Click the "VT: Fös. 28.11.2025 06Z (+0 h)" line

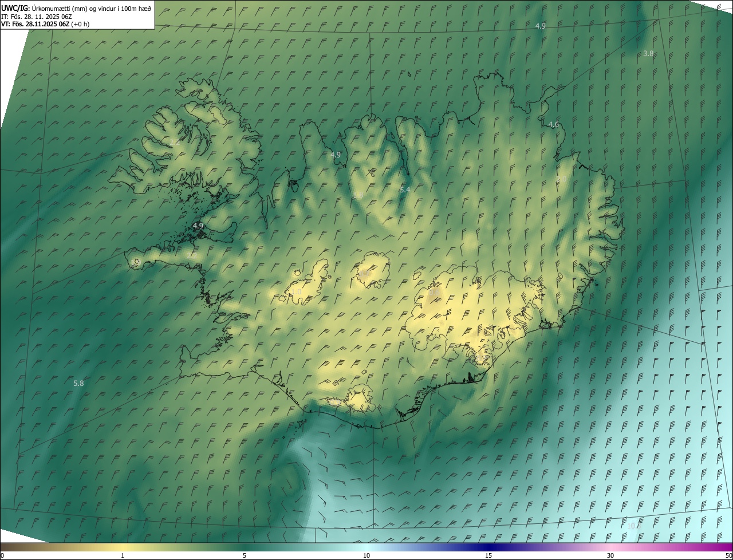[x=45, y=24]
